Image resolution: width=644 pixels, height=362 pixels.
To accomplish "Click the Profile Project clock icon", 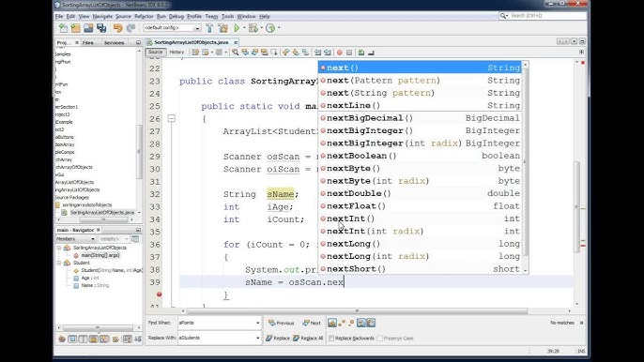I will (270, 28).
